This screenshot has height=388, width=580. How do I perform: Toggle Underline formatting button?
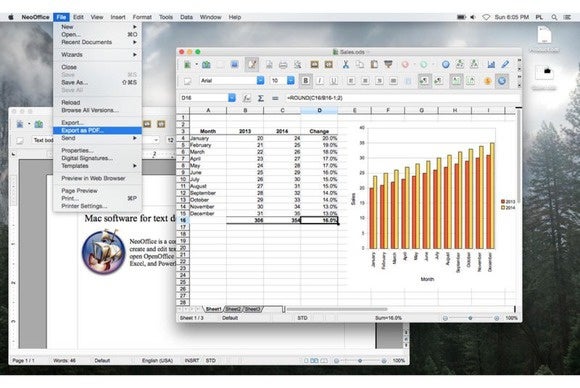tap(334, 80)
